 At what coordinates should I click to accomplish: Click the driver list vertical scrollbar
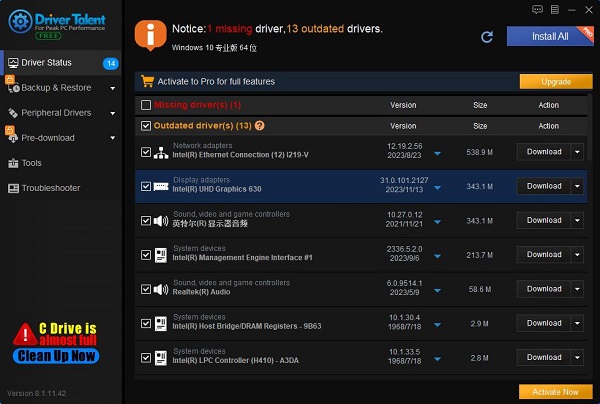click(x=590, y=127)
